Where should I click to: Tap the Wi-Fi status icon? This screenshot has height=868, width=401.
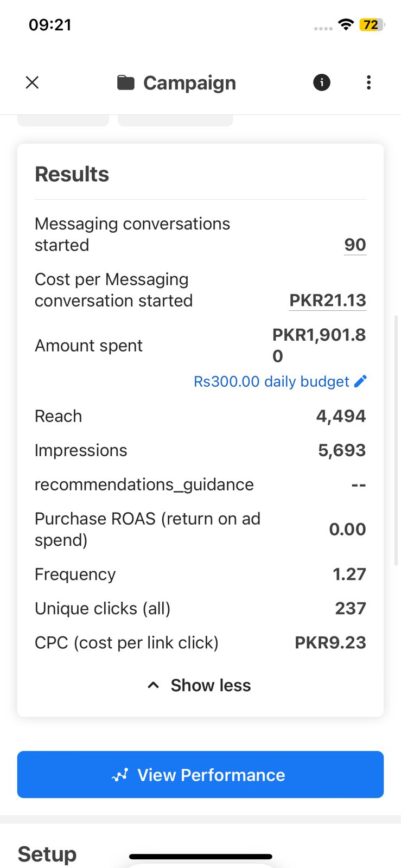[346, 24]
